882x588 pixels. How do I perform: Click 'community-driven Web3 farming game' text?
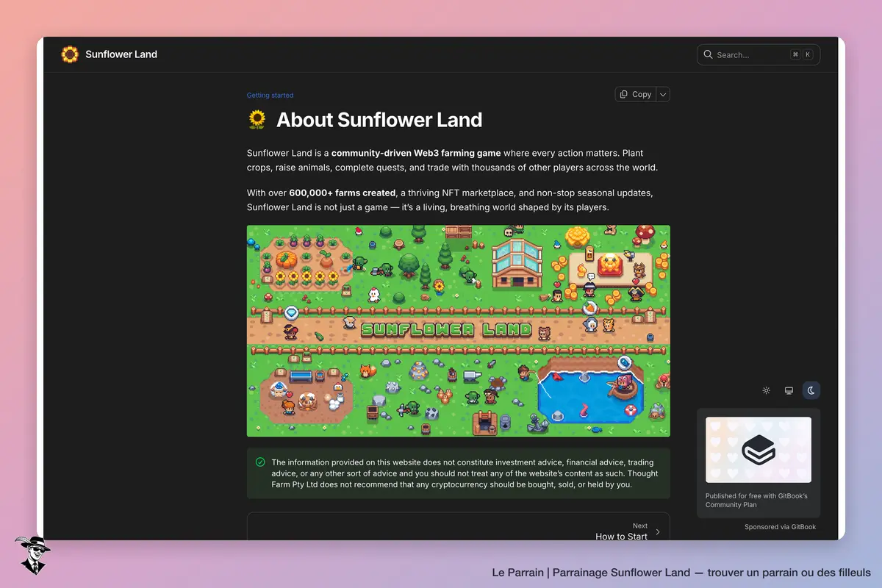416,154
